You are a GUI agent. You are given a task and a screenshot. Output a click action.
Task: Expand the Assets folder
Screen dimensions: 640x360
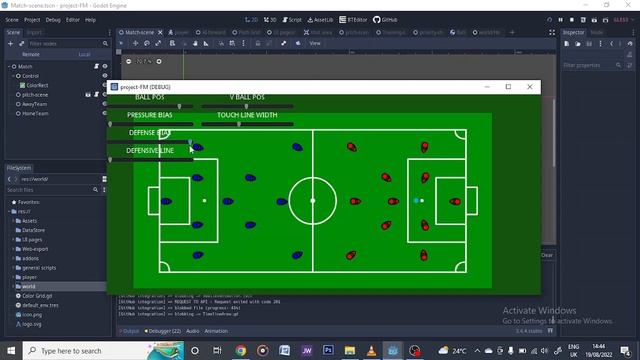(x=13, y=221)
